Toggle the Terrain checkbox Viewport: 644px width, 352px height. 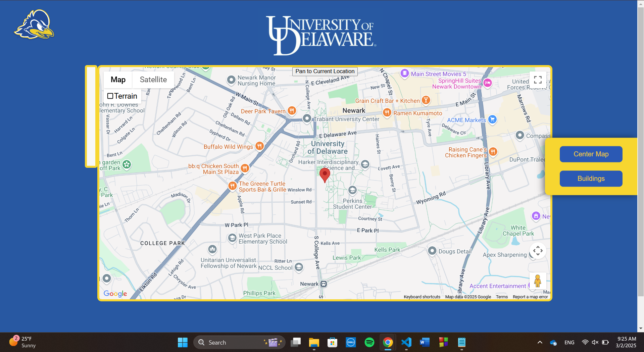pos(110,96)
